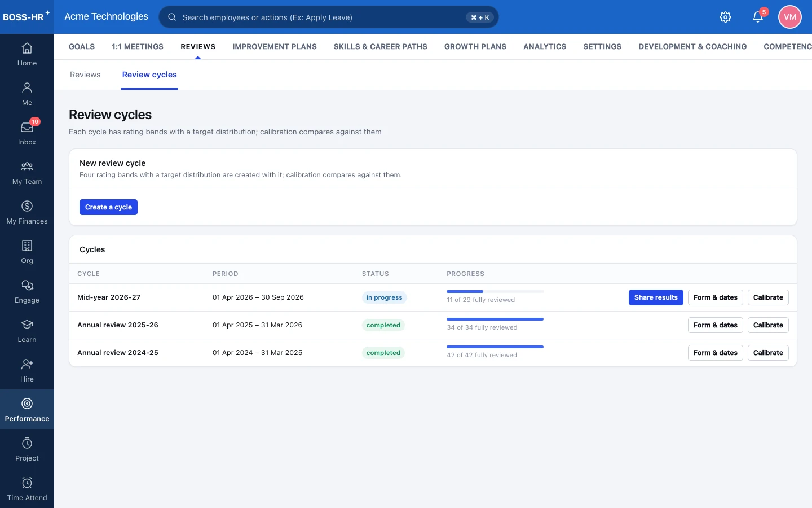Open the Home sidebar icon

27,49
